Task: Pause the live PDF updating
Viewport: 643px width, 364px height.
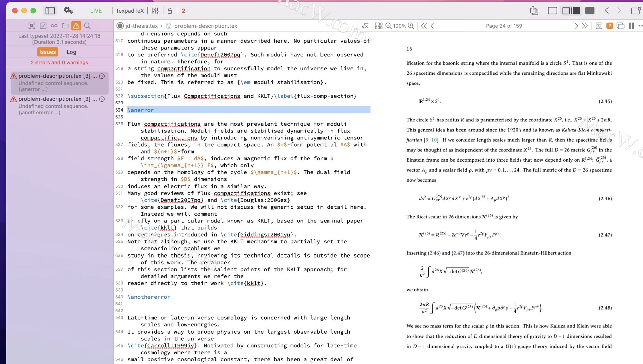Action: [x=631, y=26]
